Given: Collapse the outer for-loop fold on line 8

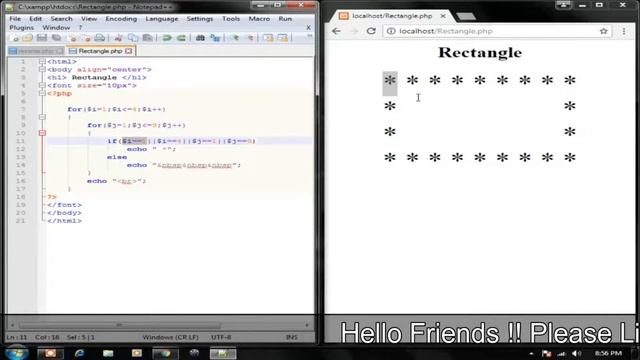Looking at the screenshot, I should click(42, 117).
